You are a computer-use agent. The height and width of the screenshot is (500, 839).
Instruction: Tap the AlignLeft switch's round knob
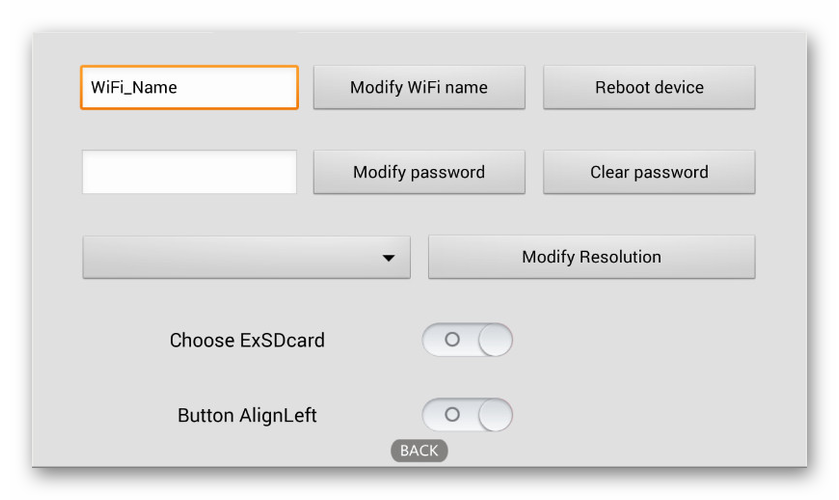coord(495,415)
